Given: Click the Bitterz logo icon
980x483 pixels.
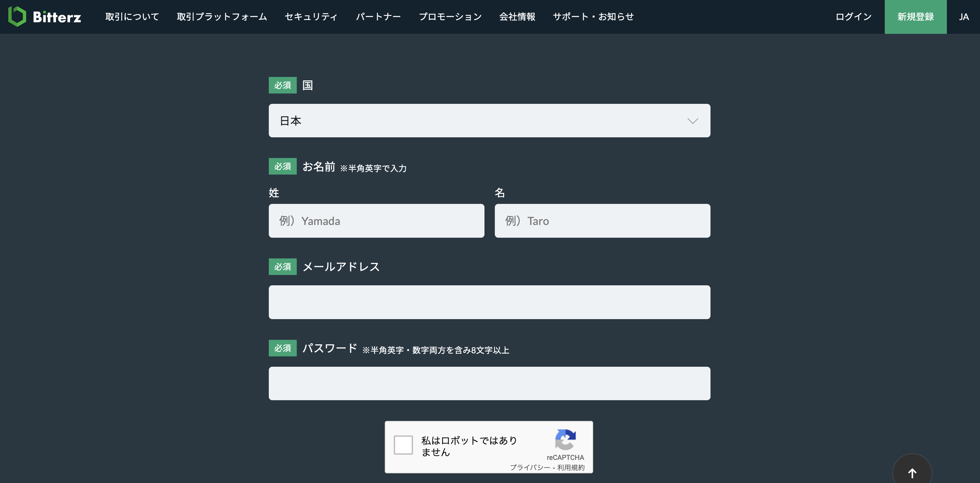Looking at the screenshot, I should pos(18,16).
